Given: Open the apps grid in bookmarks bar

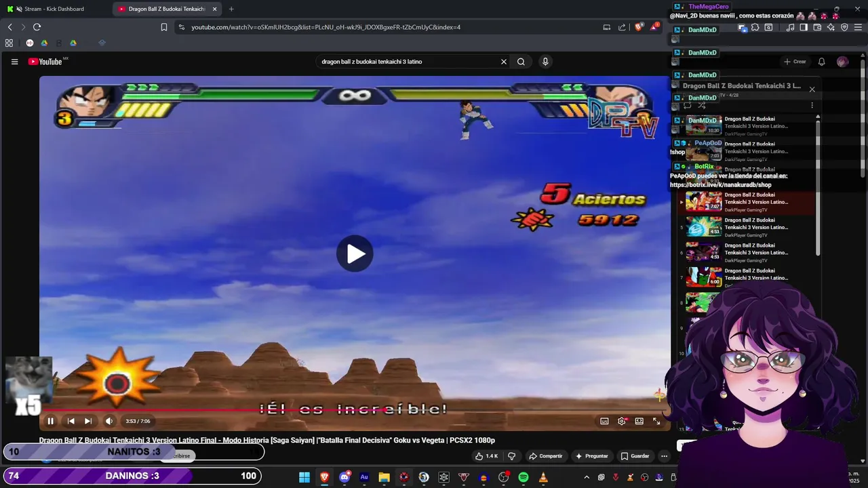Looking at the screenshot, I should (9, 43).
